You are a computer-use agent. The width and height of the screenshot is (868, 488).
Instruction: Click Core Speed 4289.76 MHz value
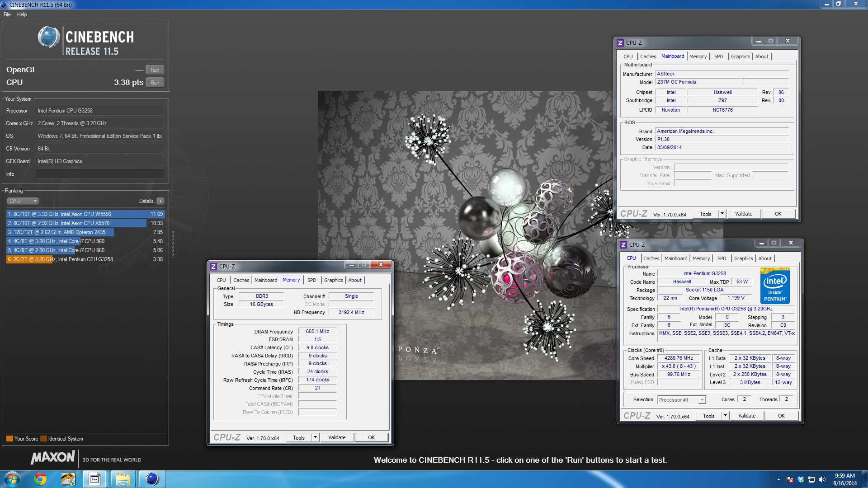tap(679, 358)
